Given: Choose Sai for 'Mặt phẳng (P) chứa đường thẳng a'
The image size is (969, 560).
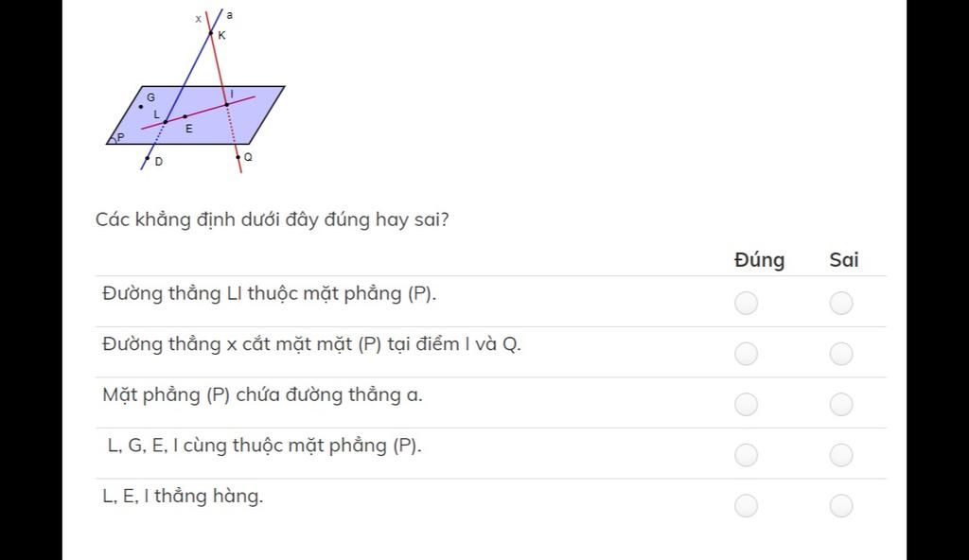Looking at the screenshot, I should click(x=841, y=404).
